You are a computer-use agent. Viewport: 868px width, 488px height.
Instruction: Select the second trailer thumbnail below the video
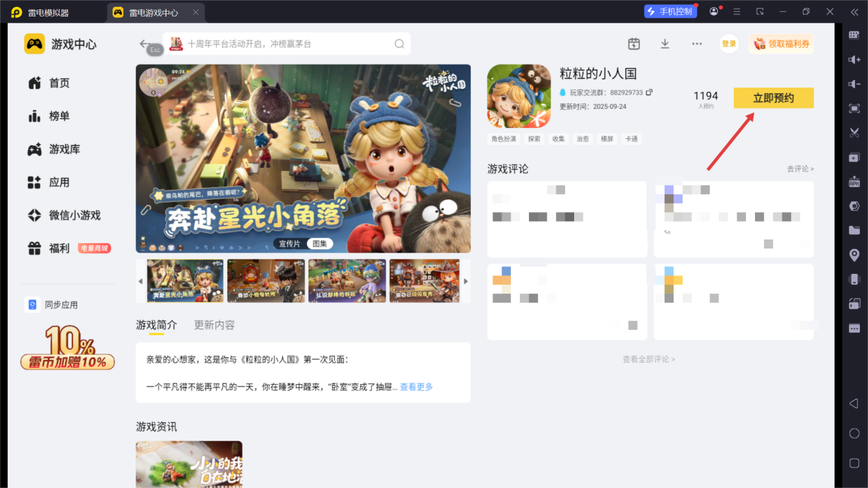(266, 281)
